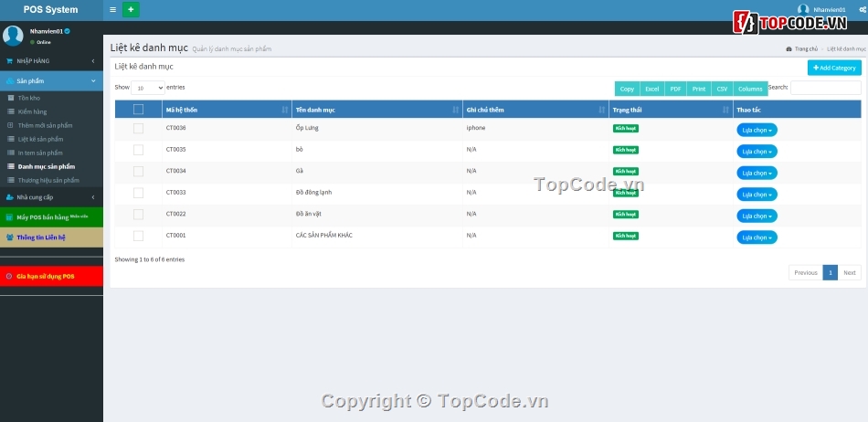This screenshot has height=422, width=868.
Task: Tick the select-all checkbox in table header
Action: [x=138, y=110]
